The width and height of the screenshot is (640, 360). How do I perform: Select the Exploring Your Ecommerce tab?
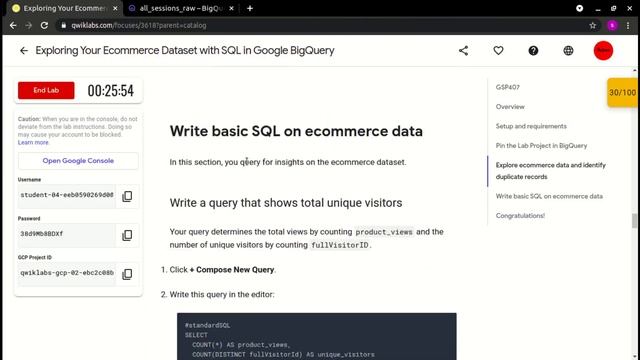click(64, 8)
